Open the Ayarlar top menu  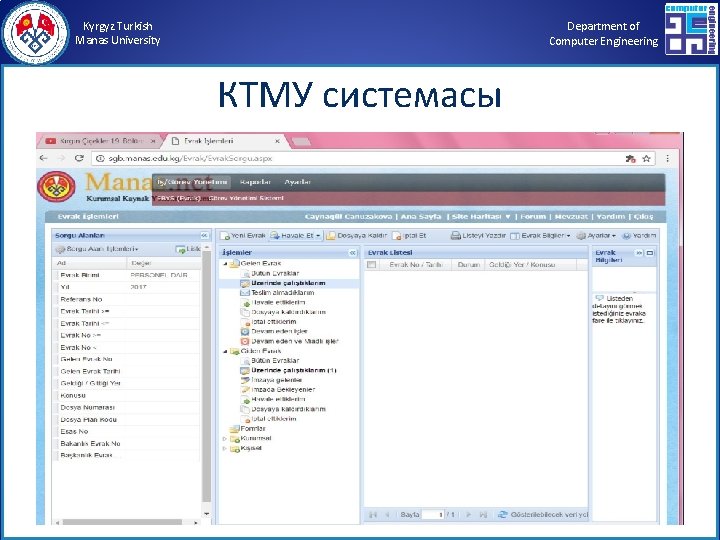[x=297, y=182]
